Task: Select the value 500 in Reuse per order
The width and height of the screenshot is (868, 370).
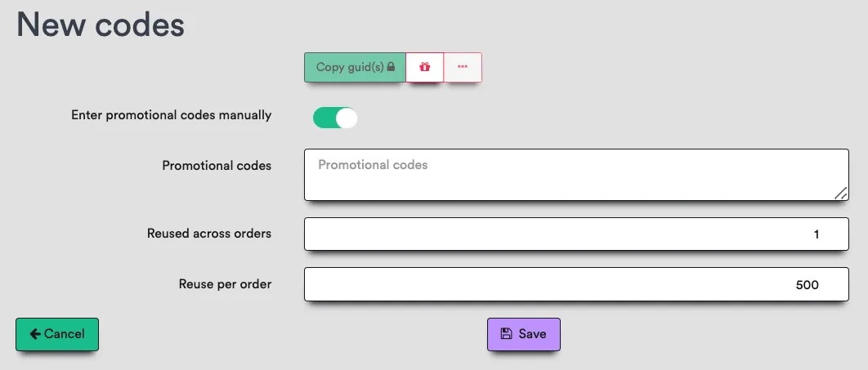Action: pyautogui.click(x=807, y=285)
